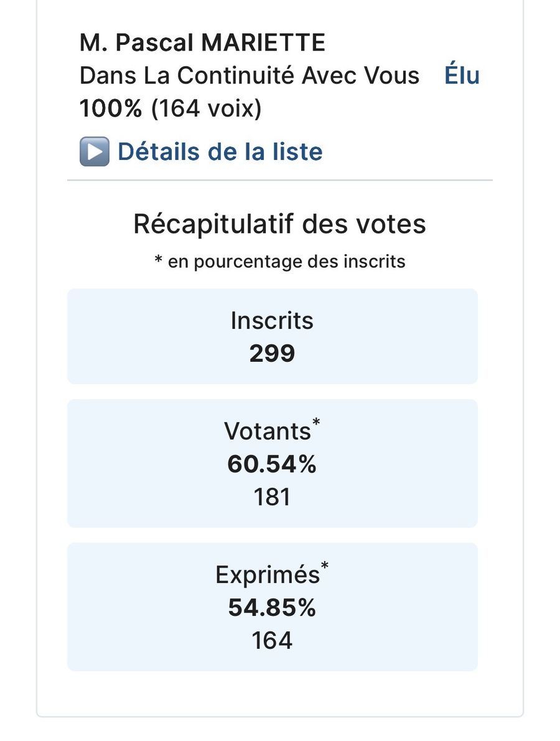Click the list name Dans La Continuité Avec Vous
Viewport: 560px width, 741px height.
pos(250,76)
